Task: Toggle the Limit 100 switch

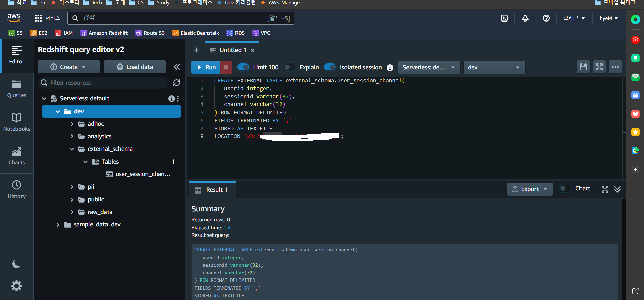Action: 243,67
